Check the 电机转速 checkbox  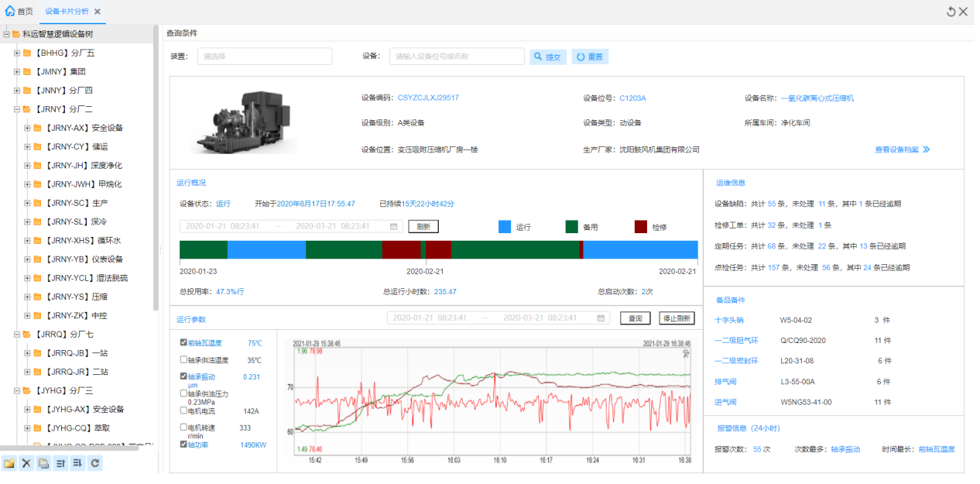coord(183,427)
